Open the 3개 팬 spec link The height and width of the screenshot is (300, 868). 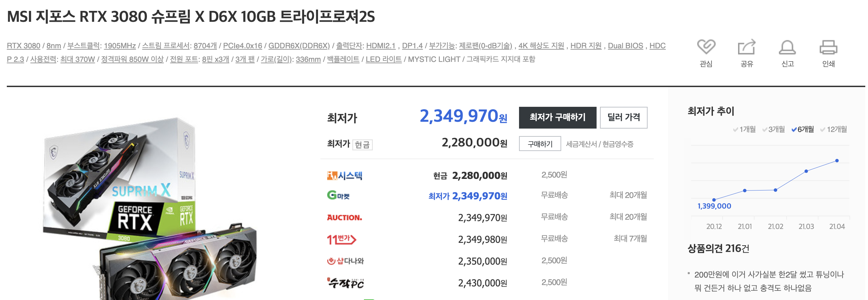click(x=245, y=60)
